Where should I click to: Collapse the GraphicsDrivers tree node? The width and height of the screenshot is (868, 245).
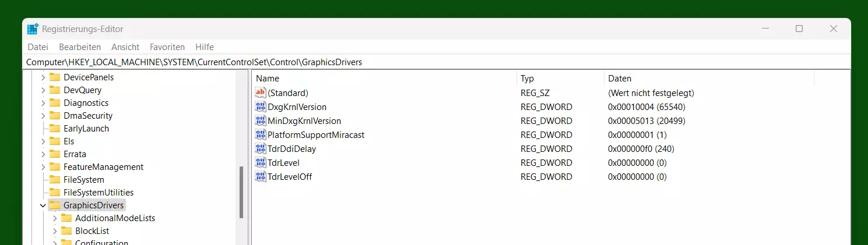[x=43, y=205]
